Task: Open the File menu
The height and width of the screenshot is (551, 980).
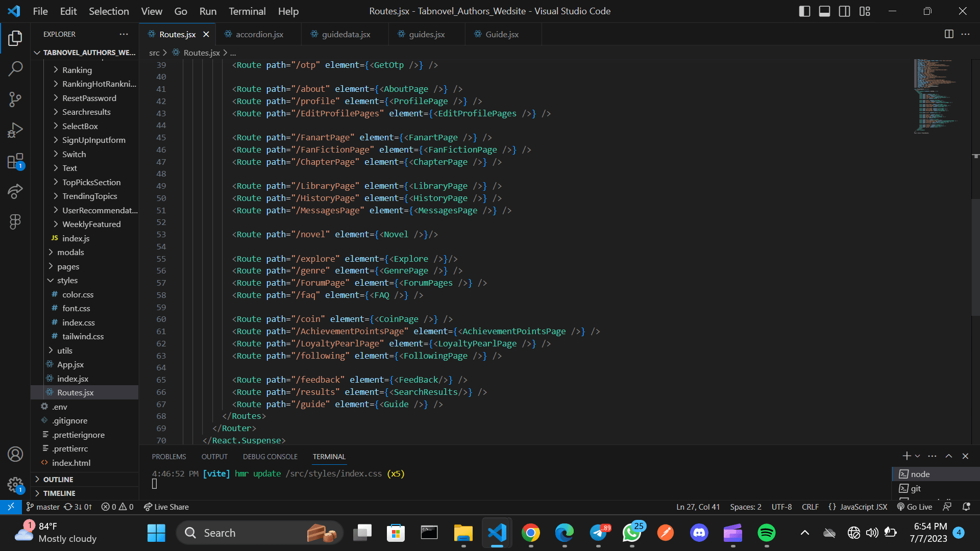Action: (x=40, y=11)
